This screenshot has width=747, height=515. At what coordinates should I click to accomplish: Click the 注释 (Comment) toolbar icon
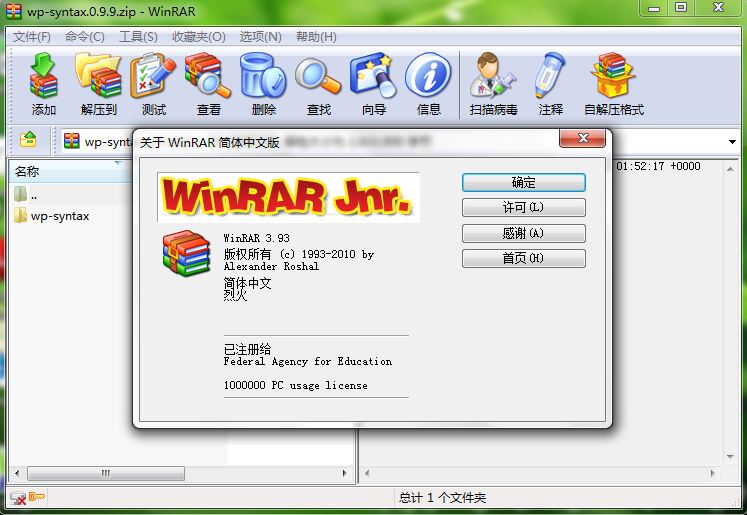pos(550,78)
